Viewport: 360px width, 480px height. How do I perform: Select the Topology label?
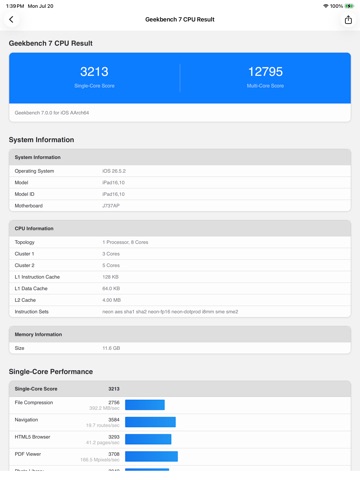tap(25, 242)
